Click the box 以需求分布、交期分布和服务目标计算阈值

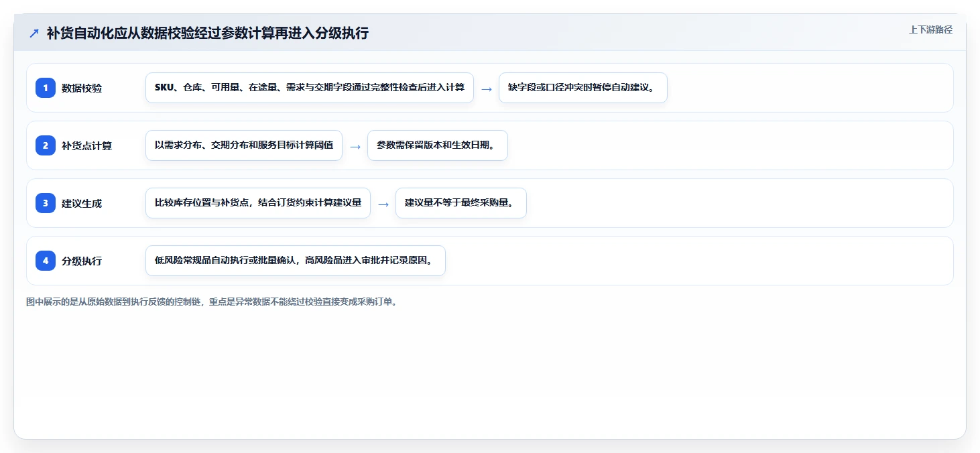(x=244, y=145)
